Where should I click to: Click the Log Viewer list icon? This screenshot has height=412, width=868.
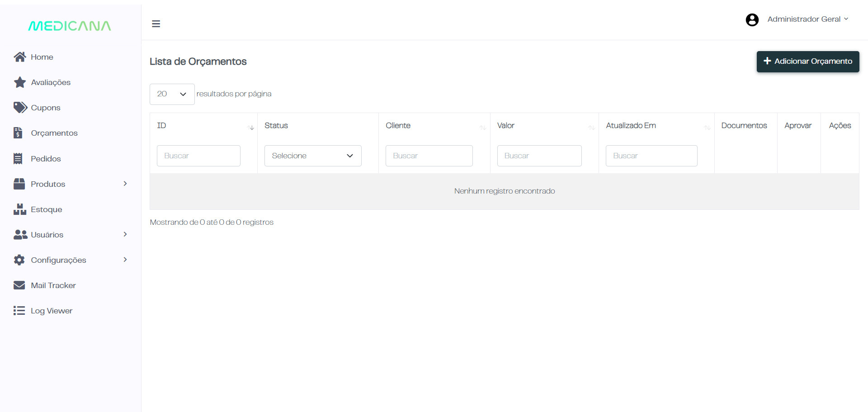[19, 311]
